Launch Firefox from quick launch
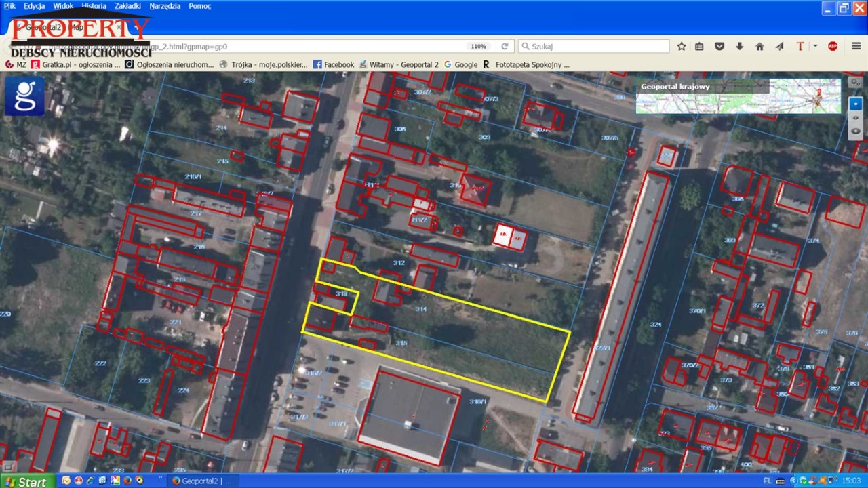The image size is (868, 488). (127, 481)
